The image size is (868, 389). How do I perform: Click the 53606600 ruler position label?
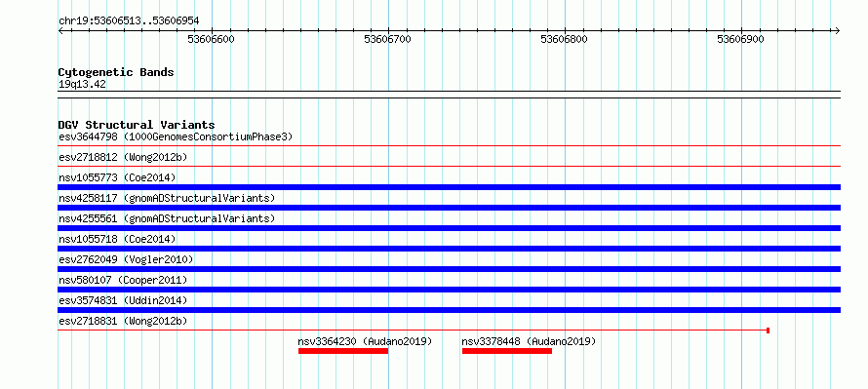coord(212,39)
